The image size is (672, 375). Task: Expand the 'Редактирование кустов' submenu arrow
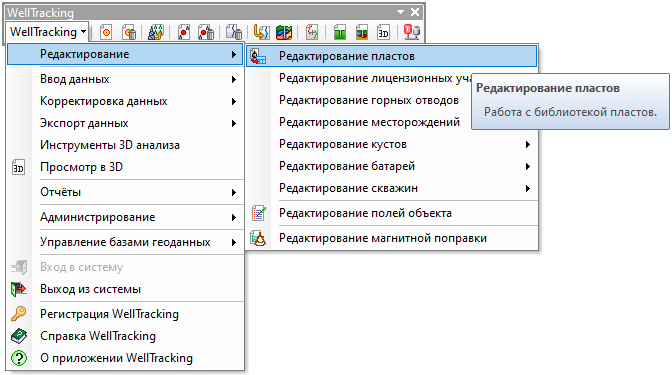pyautogui.click(x=528, y=144)
